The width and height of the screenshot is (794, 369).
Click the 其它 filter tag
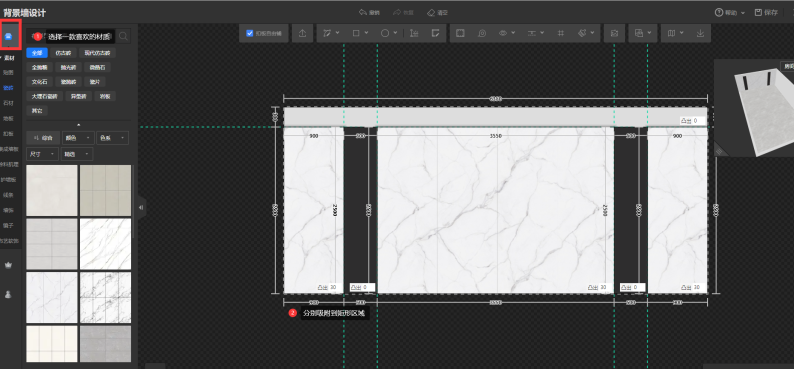[37, 110]
